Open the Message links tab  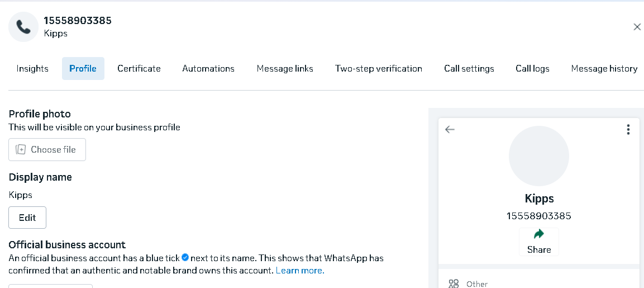click(x=285, y=69)
